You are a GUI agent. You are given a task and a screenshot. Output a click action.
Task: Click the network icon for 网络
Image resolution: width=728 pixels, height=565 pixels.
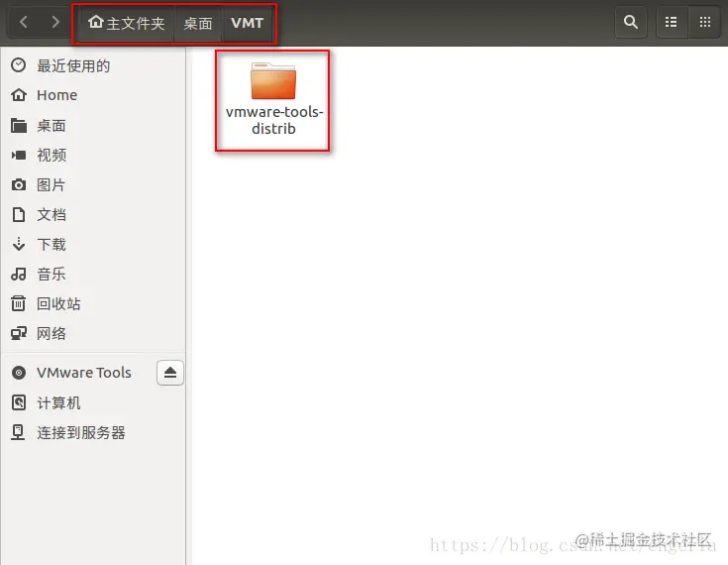(x=19, y=333)
